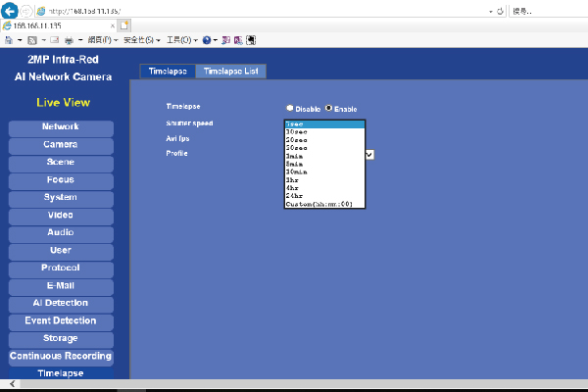Image resolution: width=588 pixels, height=392 pixels.
Task: Switch to the Timelapse tab
Action: [168, 71]
